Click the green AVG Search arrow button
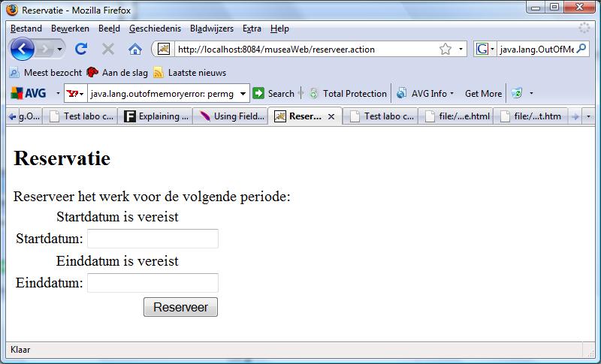This screenshot has width=601, height=364. point(258,94)
